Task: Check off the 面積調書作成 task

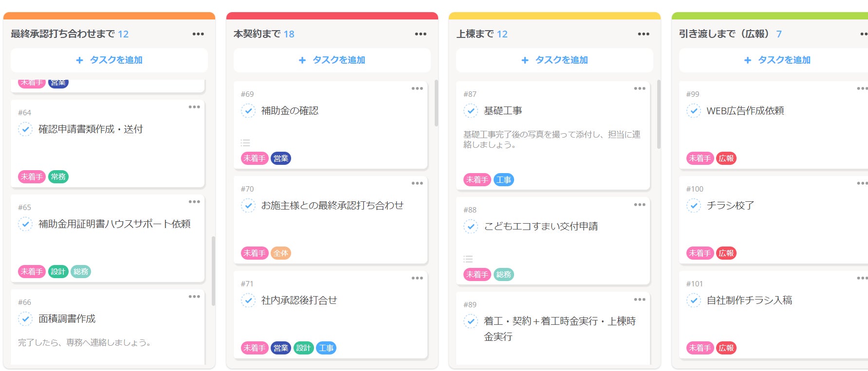Action: coord(25,319)
